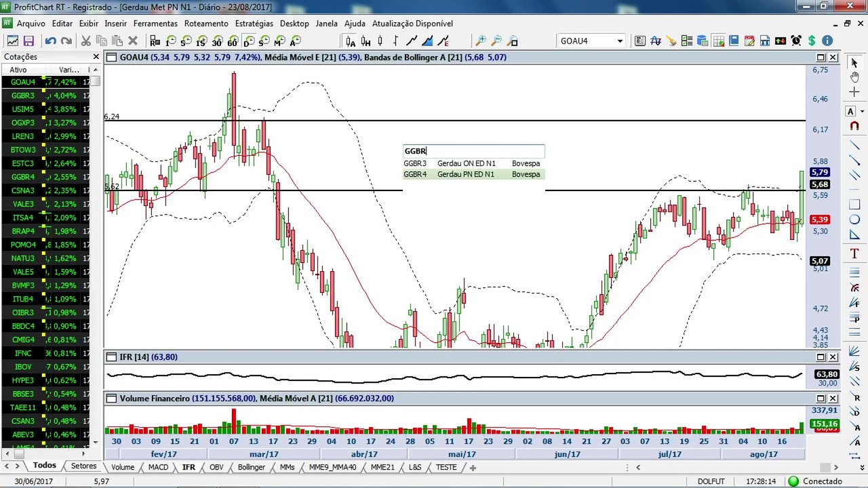Select the ellipse drawing tool
The image size is (868, 488).
(x=854, y=220)
